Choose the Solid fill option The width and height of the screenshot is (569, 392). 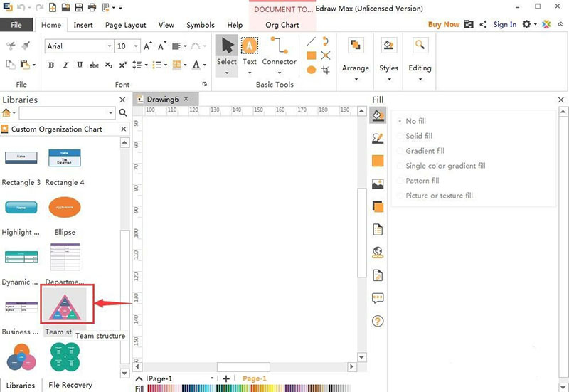(418, 136)
